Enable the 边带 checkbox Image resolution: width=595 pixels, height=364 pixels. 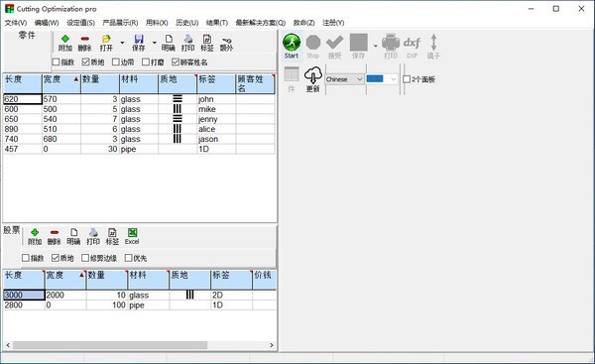tap(116, 61)
